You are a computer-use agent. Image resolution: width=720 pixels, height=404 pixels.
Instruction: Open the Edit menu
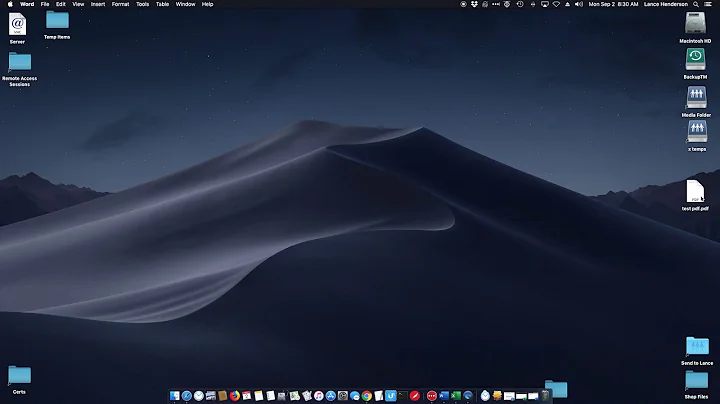coord(61,4)
